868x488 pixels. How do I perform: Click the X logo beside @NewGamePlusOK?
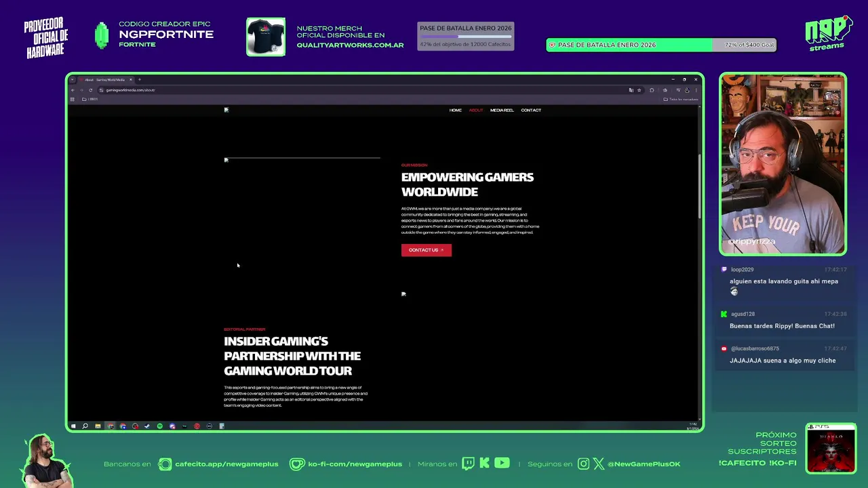(599, 464)
